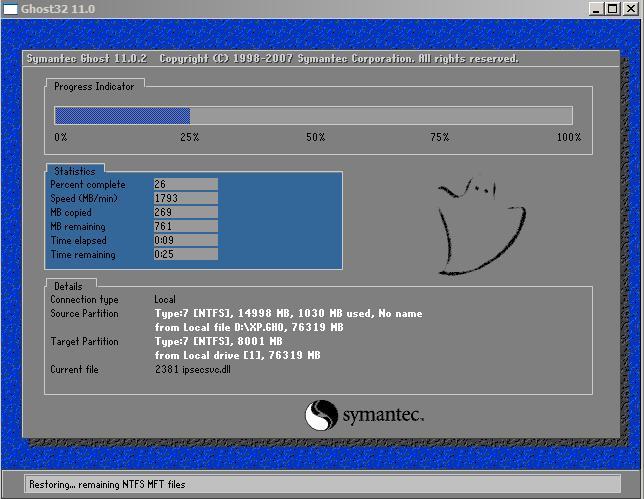The image size is (644, 499).
Task: Click the MB copied value box
Action: click(x=185, y=213)
